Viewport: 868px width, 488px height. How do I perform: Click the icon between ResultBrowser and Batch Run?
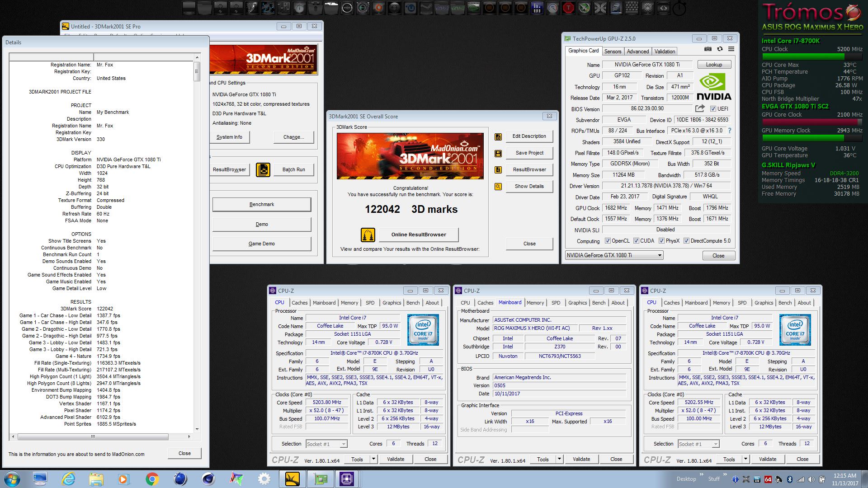(x=263, y=169)
